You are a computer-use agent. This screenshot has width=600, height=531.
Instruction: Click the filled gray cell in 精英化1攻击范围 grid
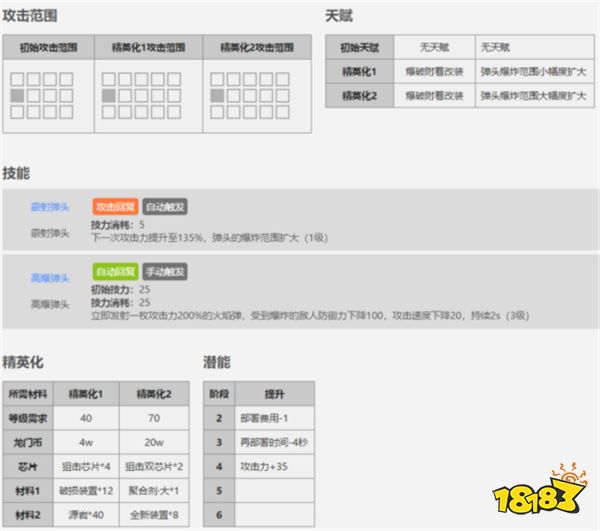[x=109, y=96]
